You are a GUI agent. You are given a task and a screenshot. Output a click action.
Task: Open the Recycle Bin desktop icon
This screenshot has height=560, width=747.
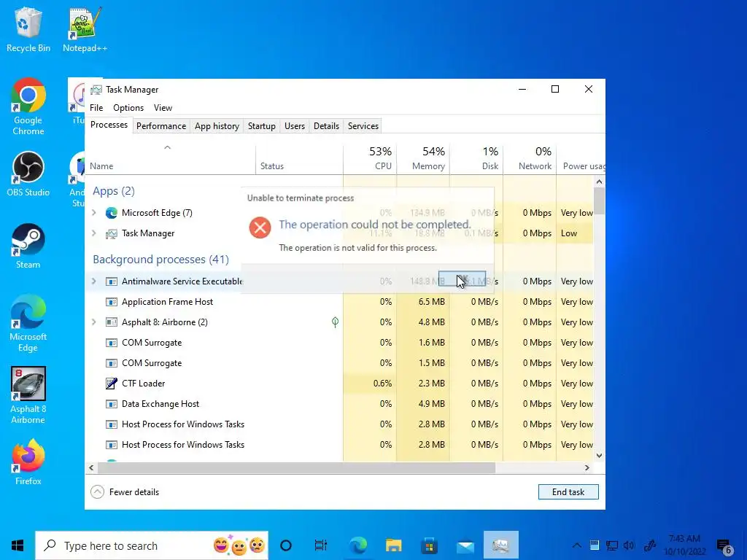[x=28, y=29]
